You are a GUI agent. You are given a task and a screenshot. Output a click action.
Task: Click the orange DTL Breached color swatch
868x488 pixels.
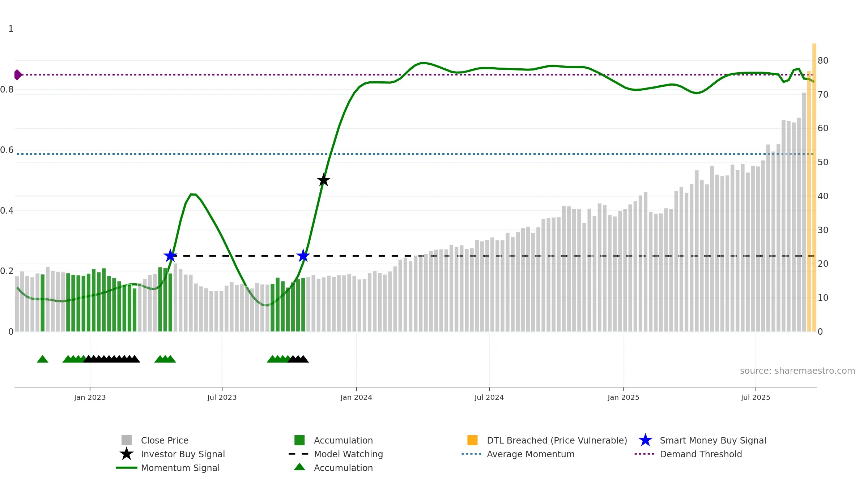[472, 440]
